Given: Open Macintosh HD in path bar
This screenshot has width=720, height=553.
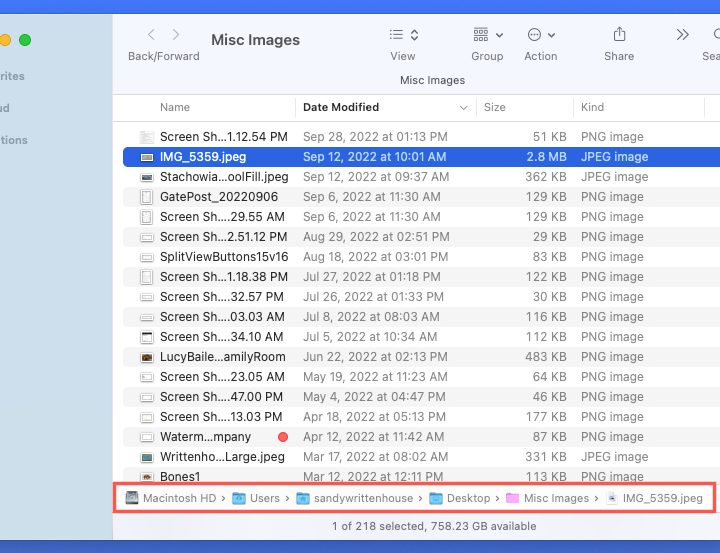Looking at the screenshot, I should tap(171, 498).
